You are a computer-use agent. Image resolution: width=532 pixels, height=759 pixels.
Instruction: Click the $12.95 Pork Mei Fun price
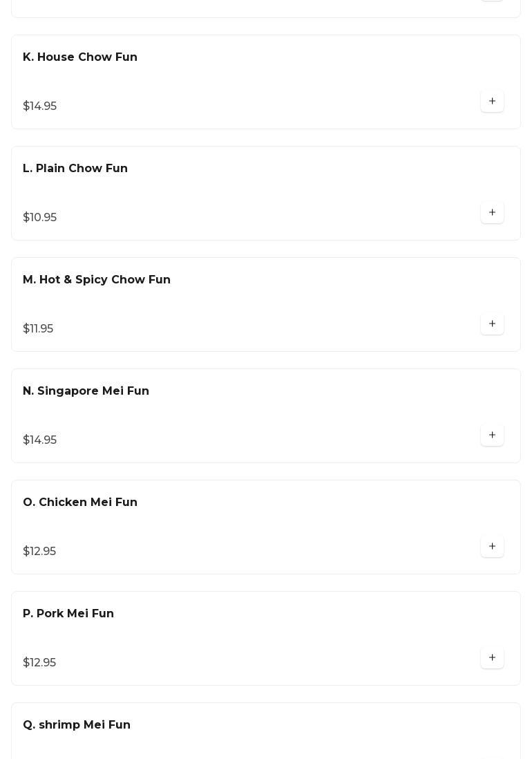point(39,663)
